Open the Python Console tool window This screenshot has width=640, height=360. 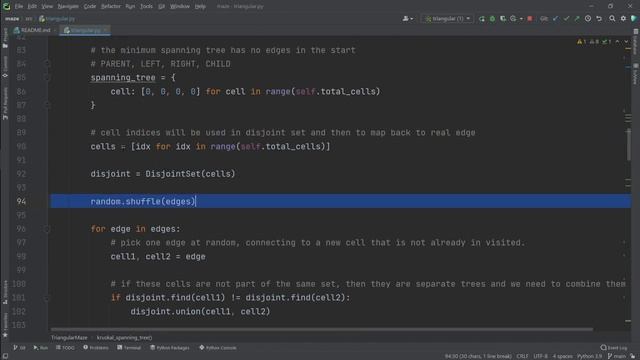tap(218, 348)
